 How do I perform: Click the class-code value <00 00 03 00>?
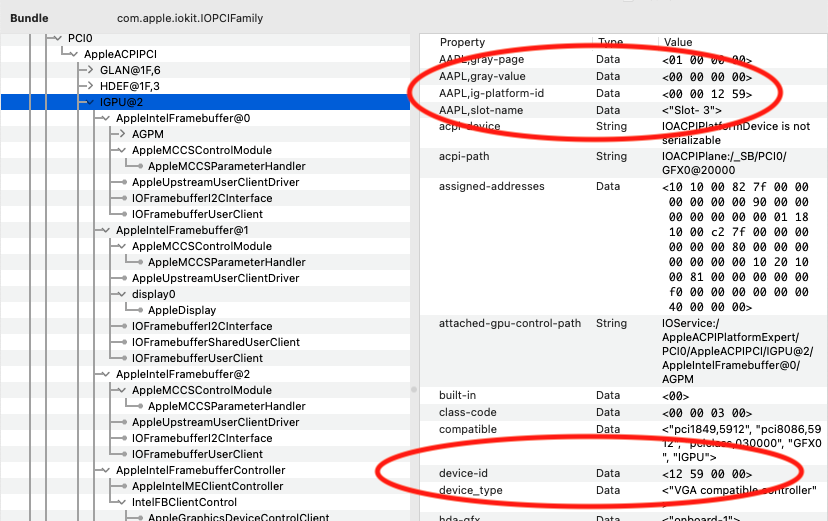pos(707,413)
